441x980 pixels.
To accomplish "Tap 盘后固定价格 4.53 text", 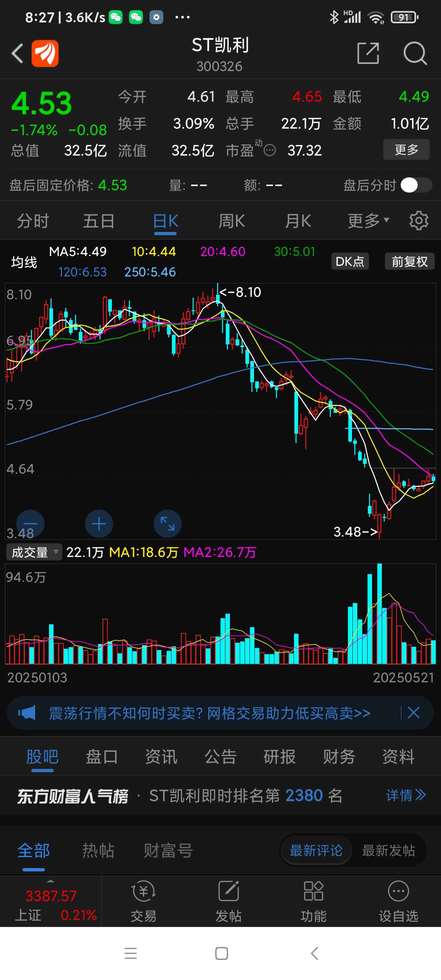I will click(x=68, y=185).
